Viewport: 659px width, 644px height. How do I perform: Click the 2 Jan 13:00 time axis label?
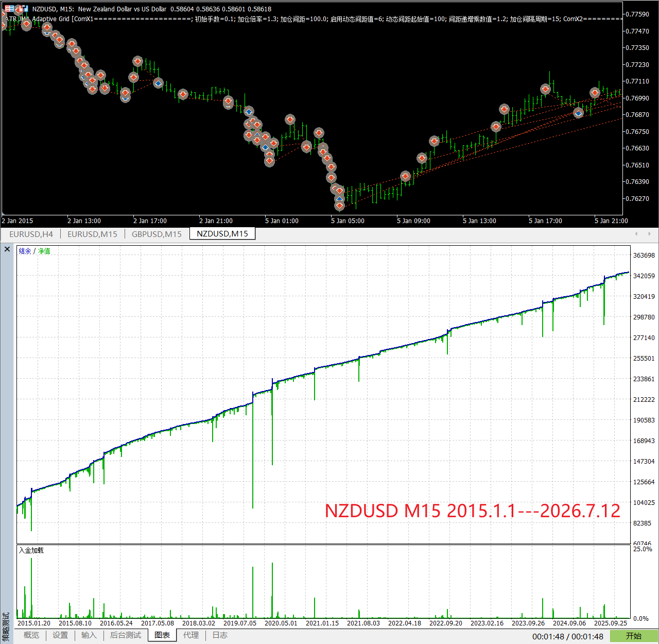pos(84,221)
